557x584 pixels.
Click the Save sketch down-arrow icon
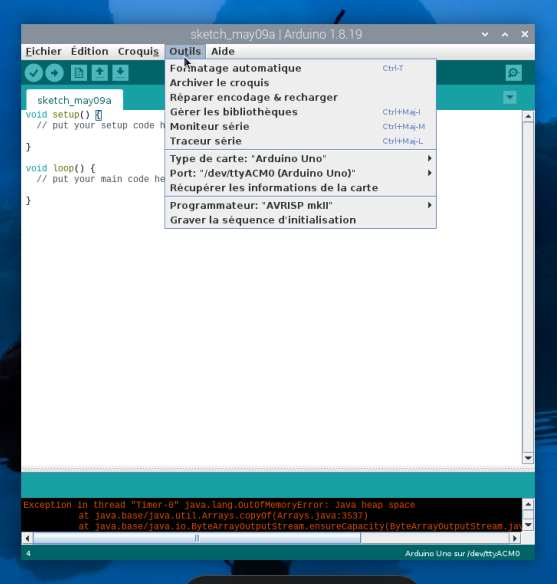(x=120, y=73)
